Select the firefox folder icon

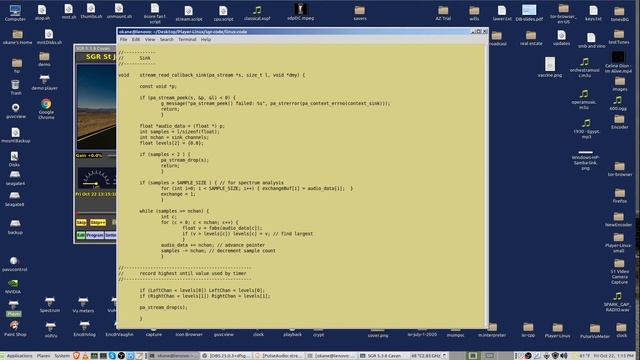click(620, 196)
